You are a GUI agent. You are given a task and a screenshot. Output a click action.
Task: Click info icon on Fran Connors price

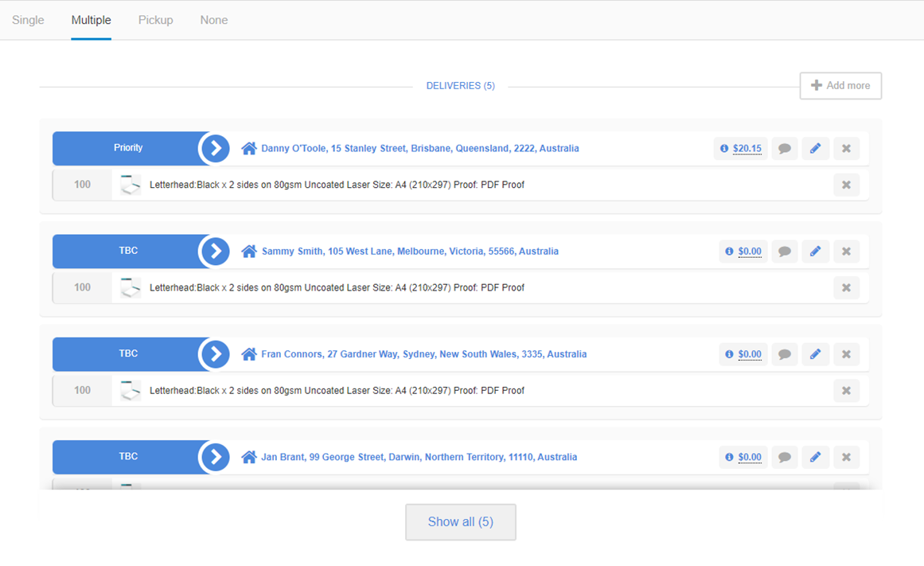pyautogui.click(x=729, y=354)
